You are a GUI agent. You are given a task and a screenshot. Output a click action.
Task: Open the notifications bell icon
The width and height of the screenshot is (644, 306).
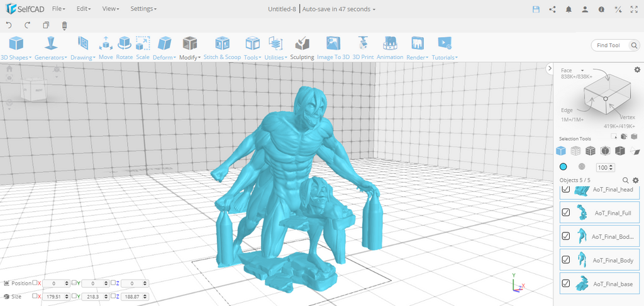[569, 9]
